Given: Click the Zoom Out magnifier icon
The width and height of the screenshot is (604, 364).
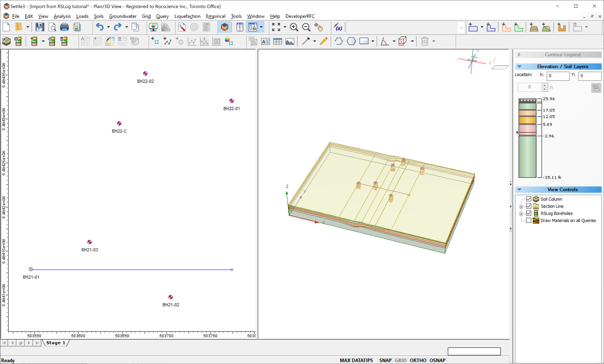Looking at the screenshot, I should [306, 27].
